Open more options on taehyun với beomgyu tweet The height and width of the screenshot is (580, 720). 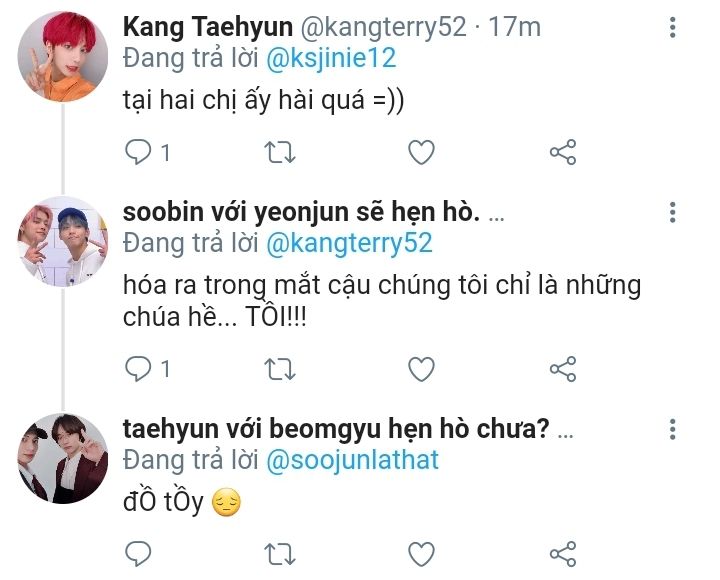click(674, 429)
